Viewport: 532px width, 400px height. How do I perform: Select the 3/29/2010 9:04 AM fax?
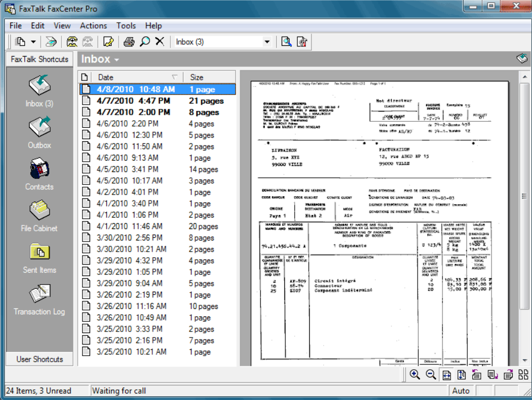click(158, 284)
